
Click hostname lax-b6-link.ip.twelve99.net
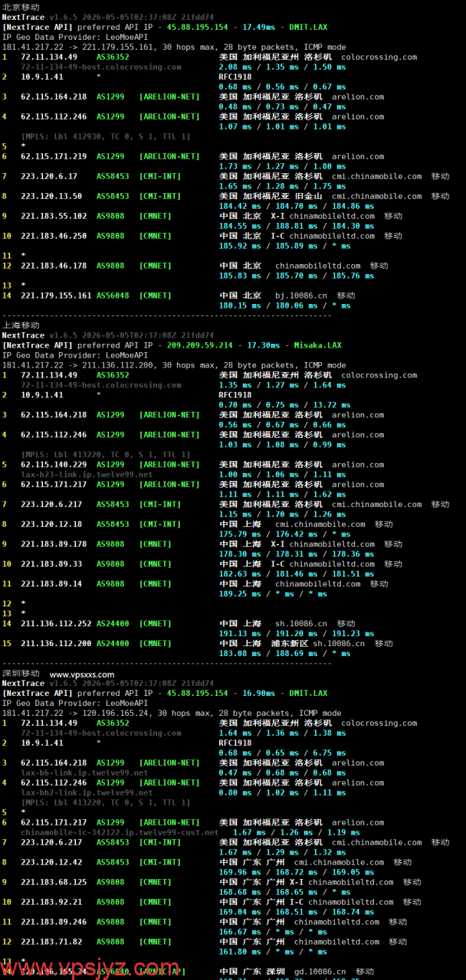pos(84,773)
